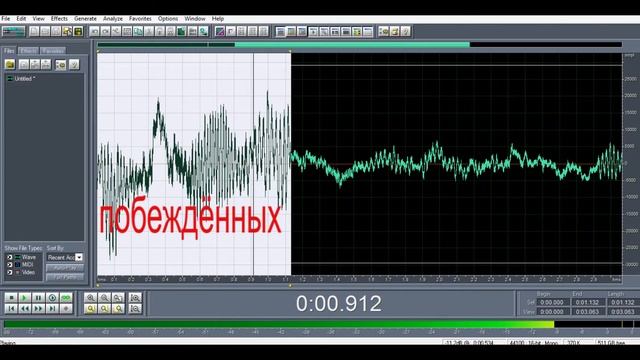The height and width of the screenshot is (360, 640).
Task: Switch to the Favorites tab in the organizer
Action: click(x=53, y=51)
